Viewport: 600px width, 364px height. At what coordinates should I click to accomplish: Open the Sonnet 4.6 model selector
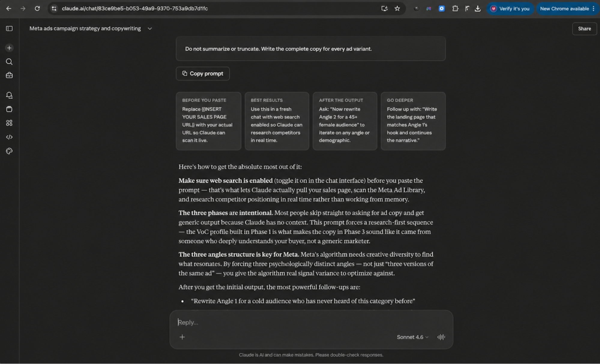point(412,337)
